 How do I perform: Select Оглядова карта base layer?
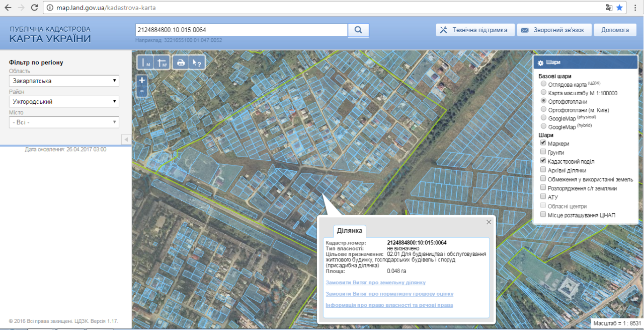pos(543,84)
